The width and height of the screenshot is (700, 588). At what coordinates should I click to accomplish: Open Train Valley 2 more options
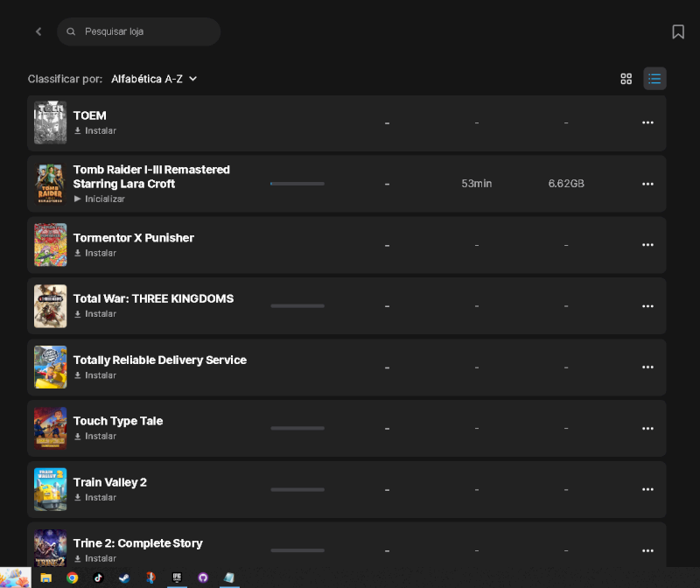coord(647,490)
